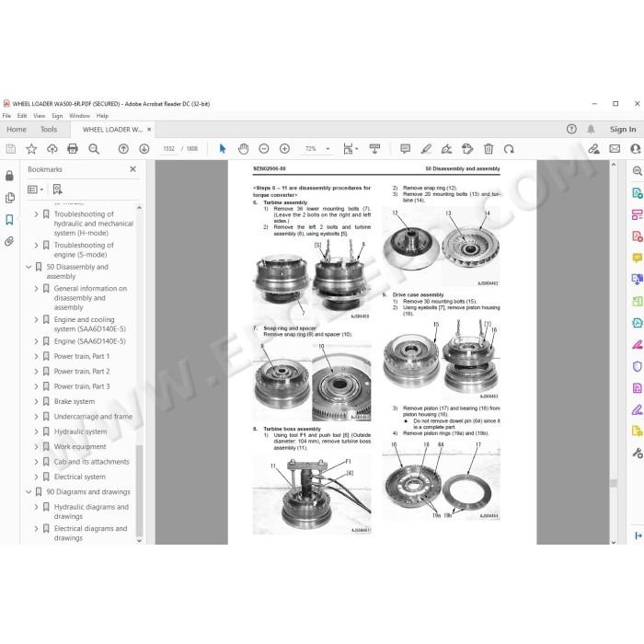Viewport: 644px width, 644px height.
Task: Open Undercarriage and frame bookmark
Action: [93, 417]
